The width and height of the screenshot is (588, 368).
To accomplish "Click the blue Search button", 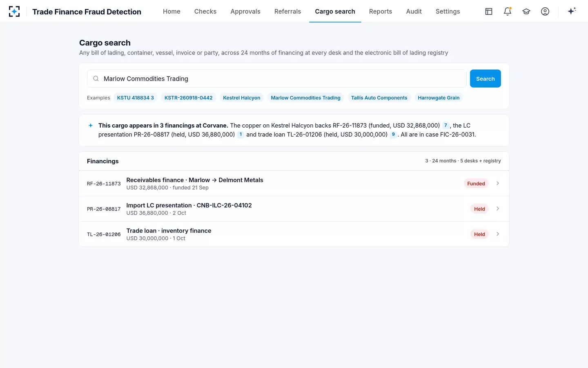I will [486, 79].
